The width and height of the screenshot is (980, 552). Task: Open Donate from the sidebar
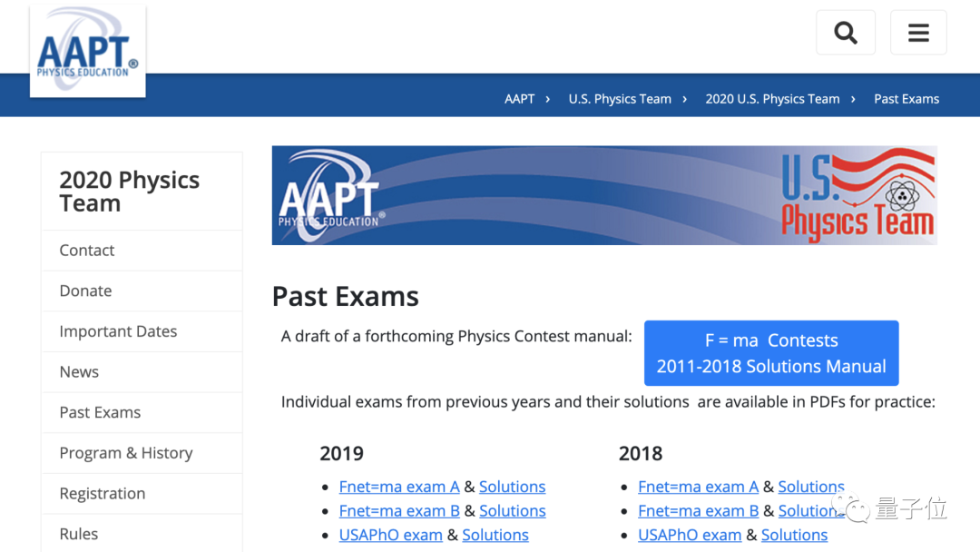coord(85,291)
